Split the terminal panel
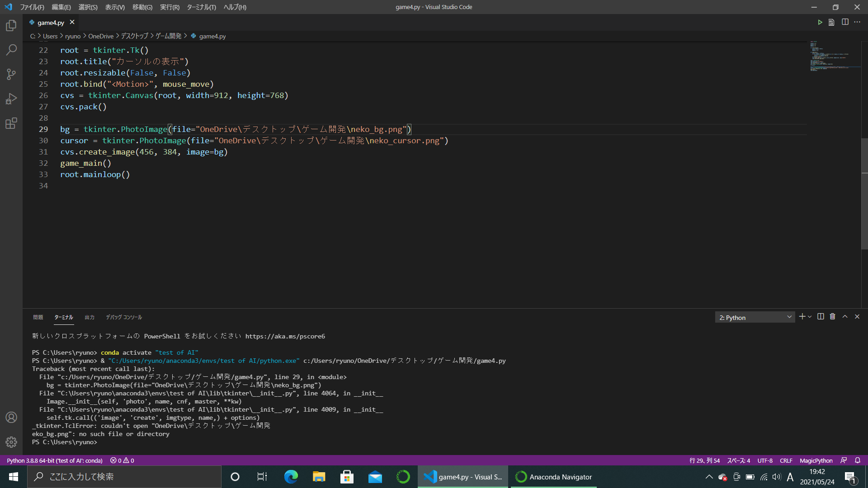The height and width of the screenshot is (488, 868). coord(821,317)
